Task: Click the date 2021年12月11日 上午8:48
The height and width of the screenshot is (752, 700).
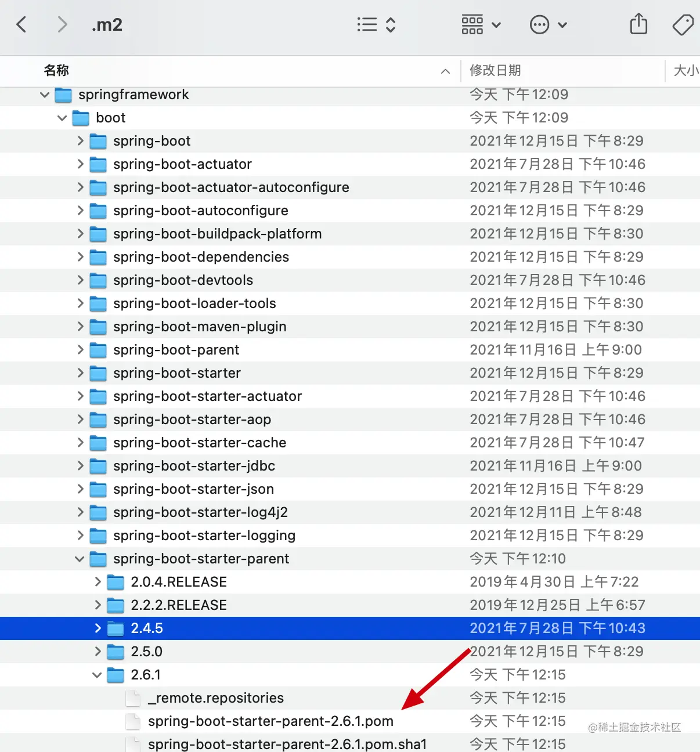Action: 555,512
